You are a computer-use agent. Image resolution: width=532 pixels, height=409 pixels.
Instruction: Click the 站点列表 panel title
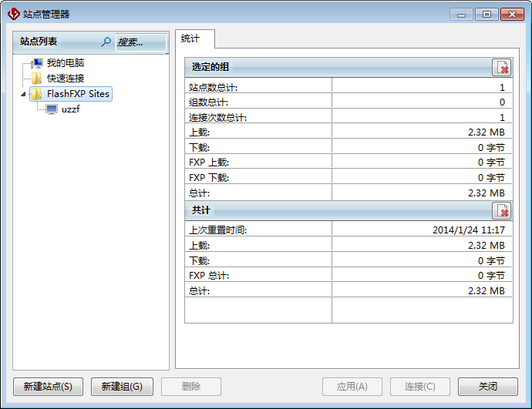pos(39,42)
